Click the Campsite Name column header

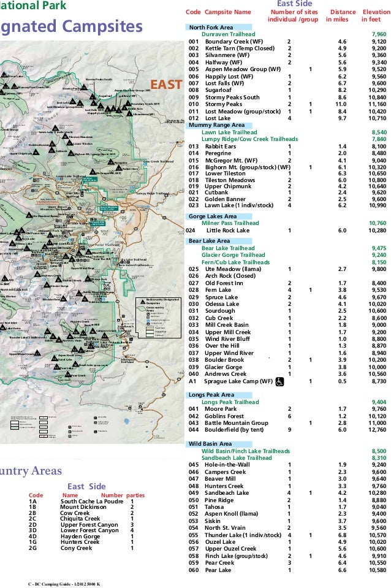click(227, 12)
